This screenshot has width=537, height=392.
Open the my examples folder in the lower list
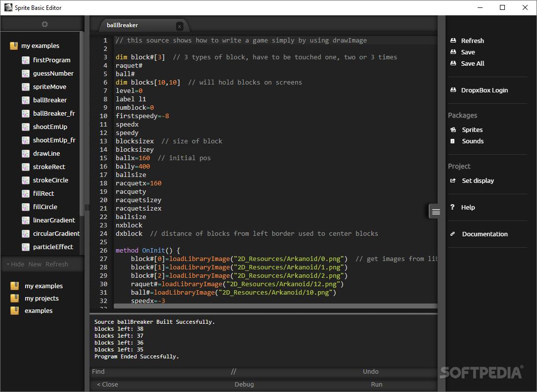[x=44, y=286]
